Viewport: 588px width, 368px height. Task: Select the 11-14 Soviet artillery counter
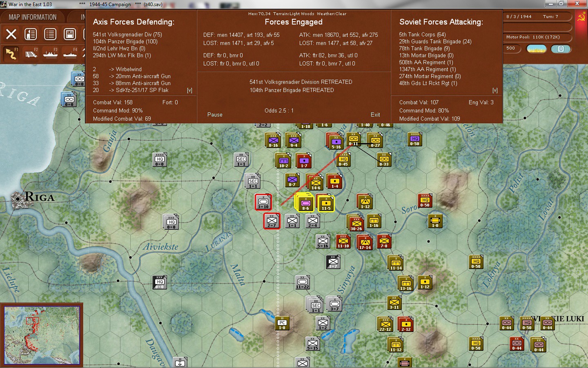(x=396, y=263)
